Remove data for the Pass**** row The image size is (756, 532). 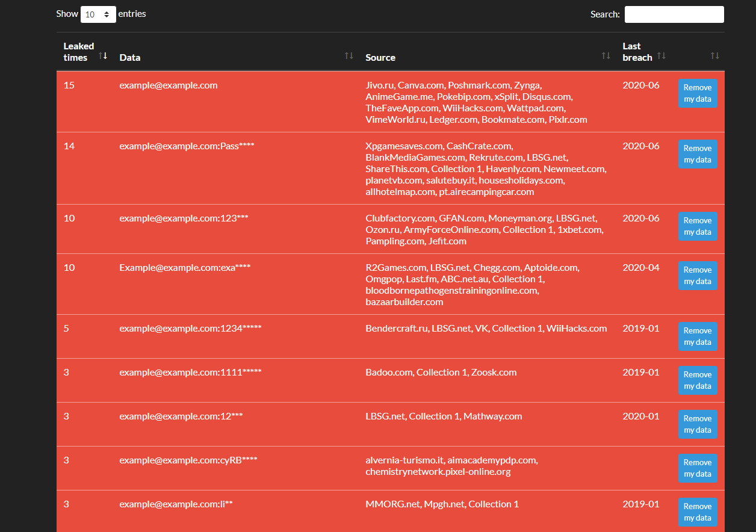(698, 154)
